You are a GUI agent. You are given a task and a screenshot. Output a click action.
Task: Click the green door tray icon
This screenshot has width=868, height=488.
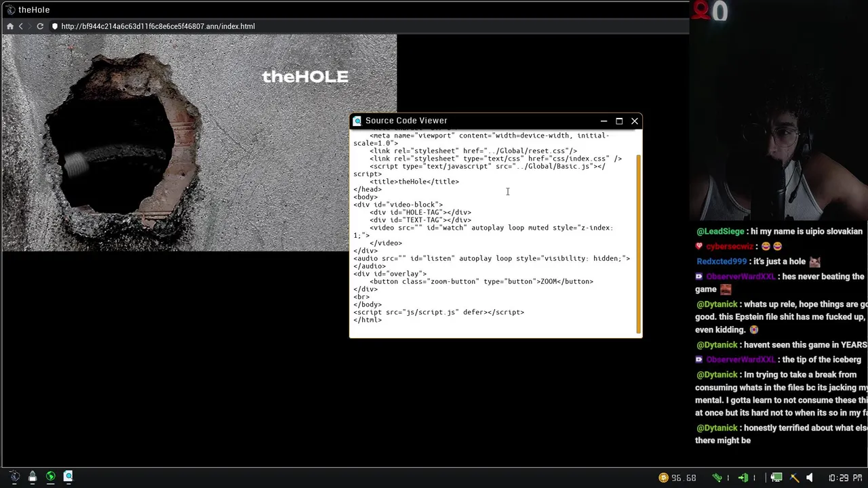point(743,478)
